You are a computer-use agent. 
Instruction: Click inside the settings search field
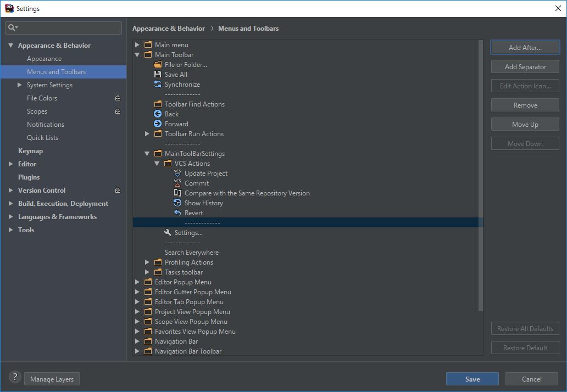click(x=63, y=27)
